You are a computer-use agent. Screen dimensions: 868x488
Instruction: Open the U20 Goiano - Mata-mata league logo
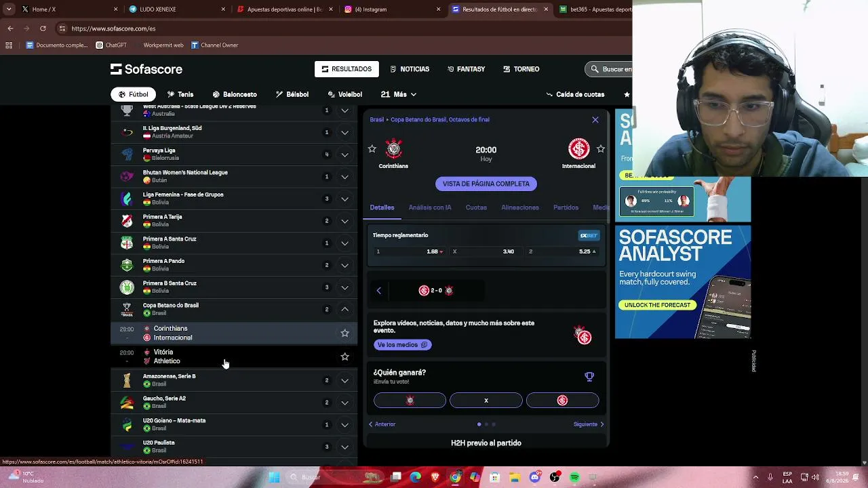click(x=127, y=424)
